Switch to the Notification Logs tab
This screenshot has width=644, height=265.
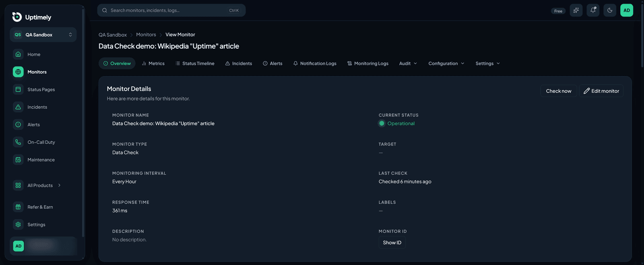pos(315,64)
